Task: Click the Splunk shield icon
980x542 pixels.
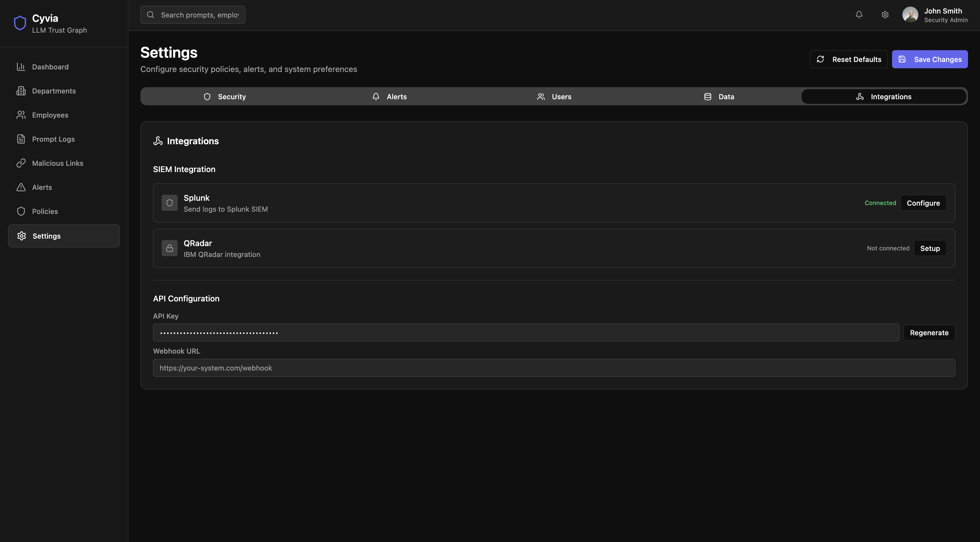Action: point(169,203)
